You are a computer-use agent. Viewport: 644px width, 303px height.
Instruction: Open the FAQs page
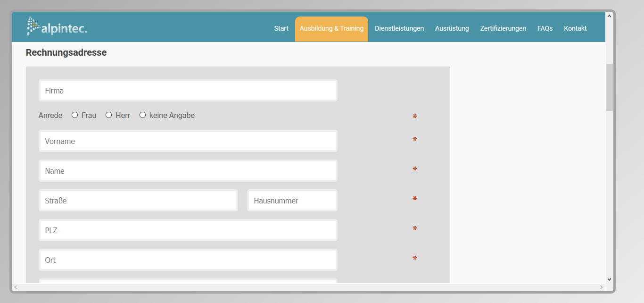click(545, 28)
